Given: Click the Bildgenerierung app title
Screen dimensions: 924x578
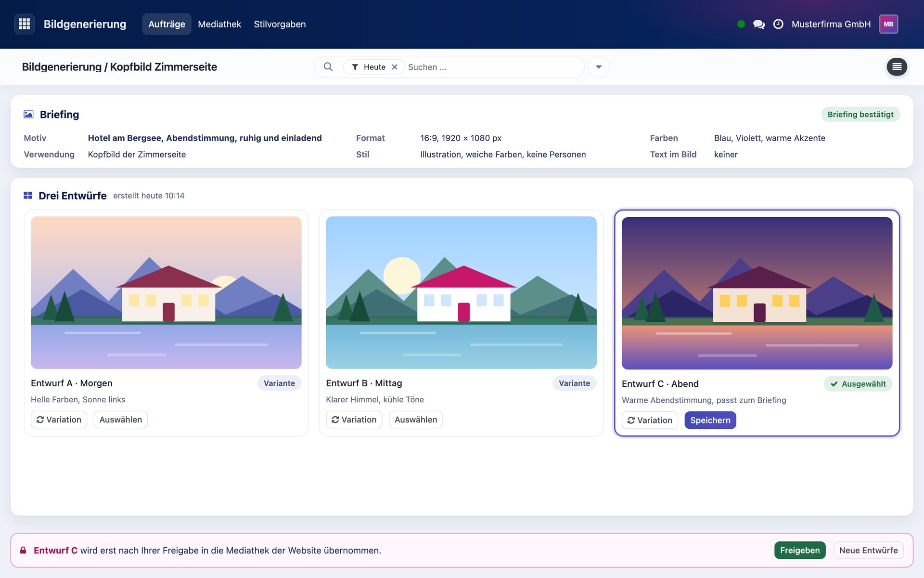Looking at the screenshot, I should point(85,24).
